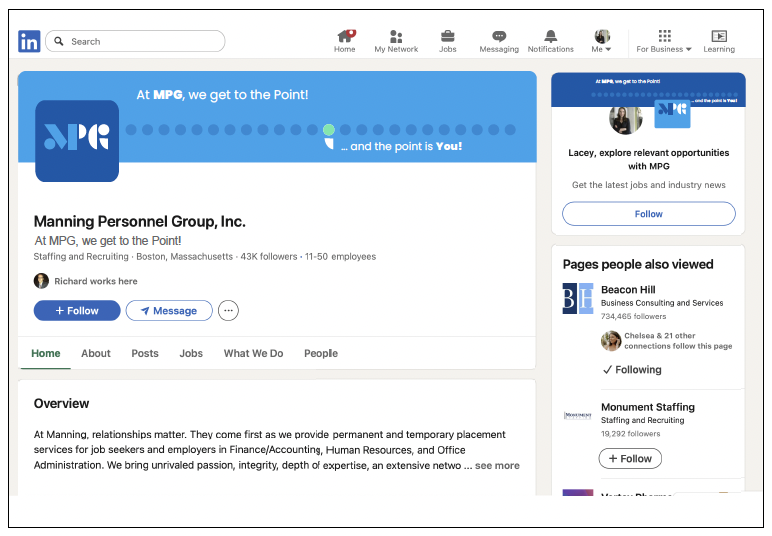Expand the Me profile dropdown

(602, 41)
